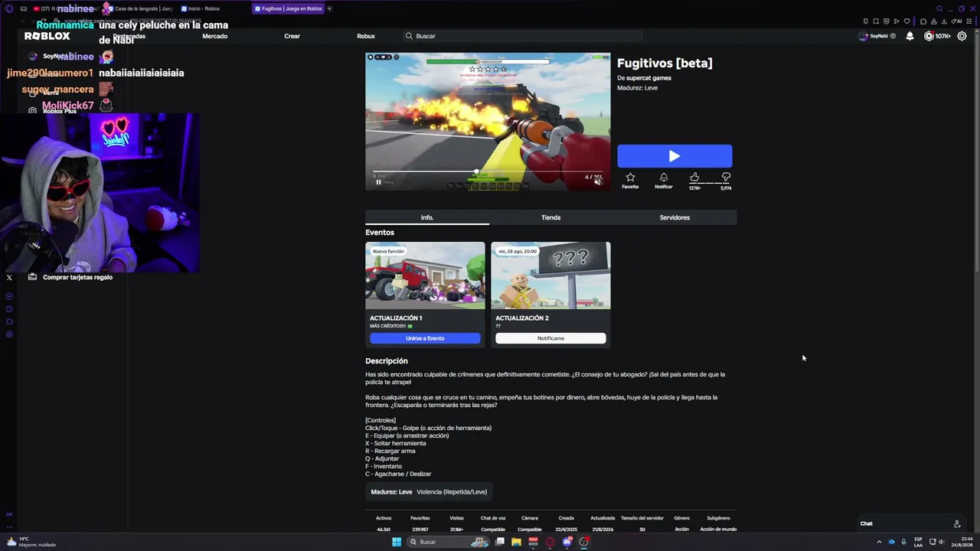
Task: Focus the Roblox Buscar search field
Action: tap(522, 36)
